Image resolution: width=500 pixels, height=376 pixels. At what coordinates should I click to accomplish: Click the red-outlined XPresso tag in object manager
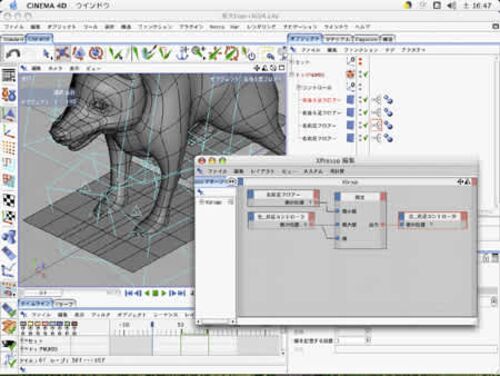click(x=377, y=125)
